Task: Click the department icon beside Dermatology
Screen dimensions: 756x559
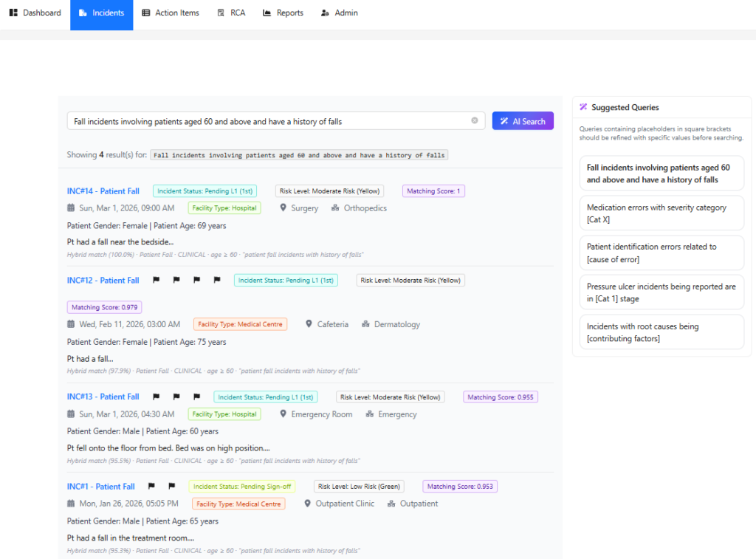Action: coord(366,324)
